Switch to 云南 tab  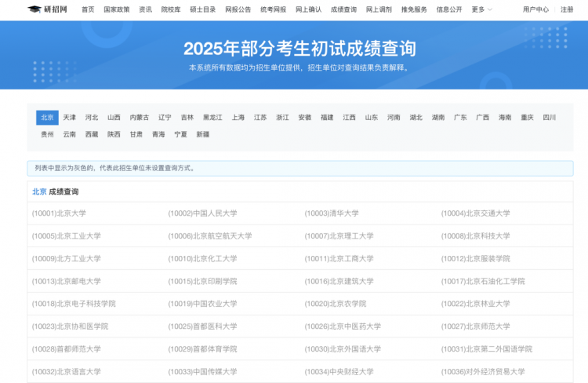[x=69, y=134]
